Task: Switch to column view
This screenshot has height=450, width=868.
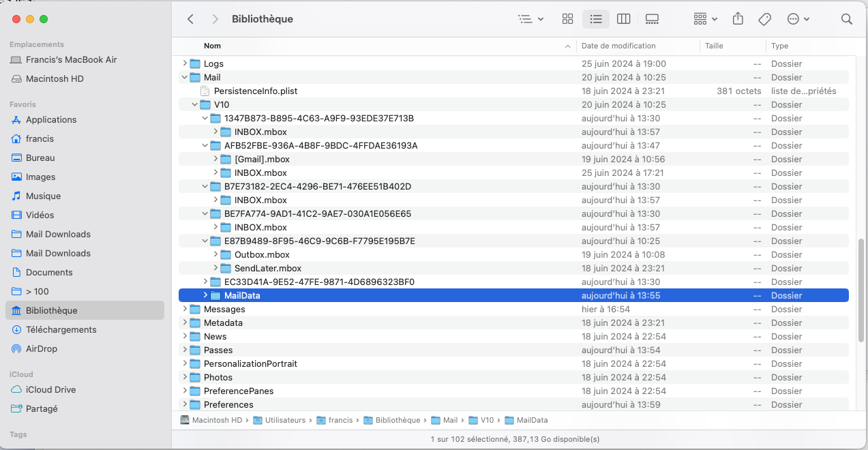Action: [x=623, y=19]
